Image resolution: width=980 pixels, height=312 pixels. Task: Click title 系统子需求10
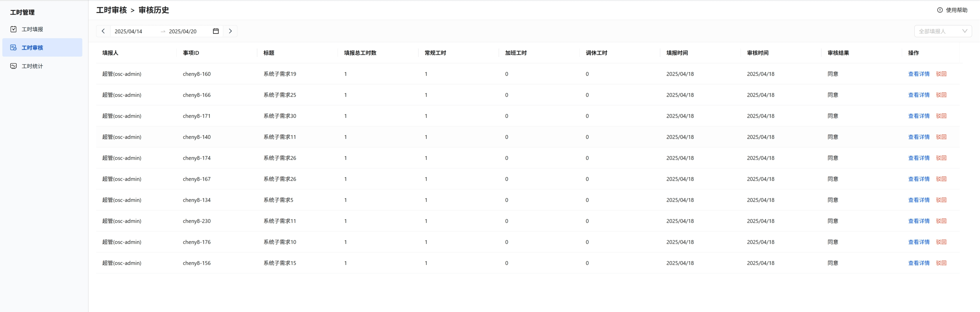point(280,242)
